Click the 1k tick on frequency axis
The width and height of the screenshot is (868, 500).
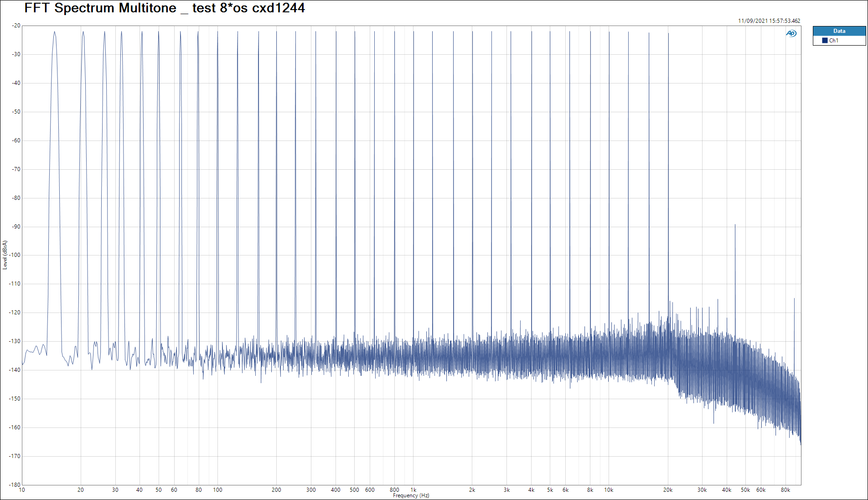(413, 490)
